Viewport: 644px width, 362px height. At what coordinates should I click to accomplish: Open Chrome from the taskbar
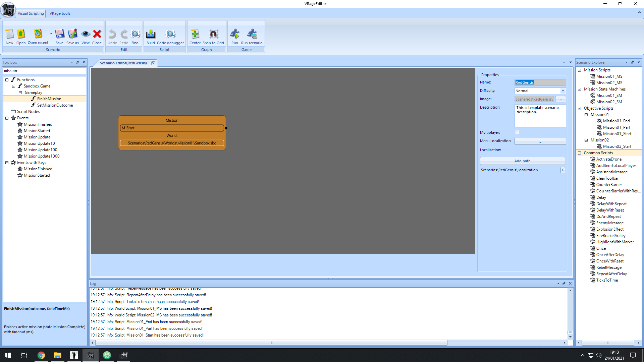pos(41,355)
